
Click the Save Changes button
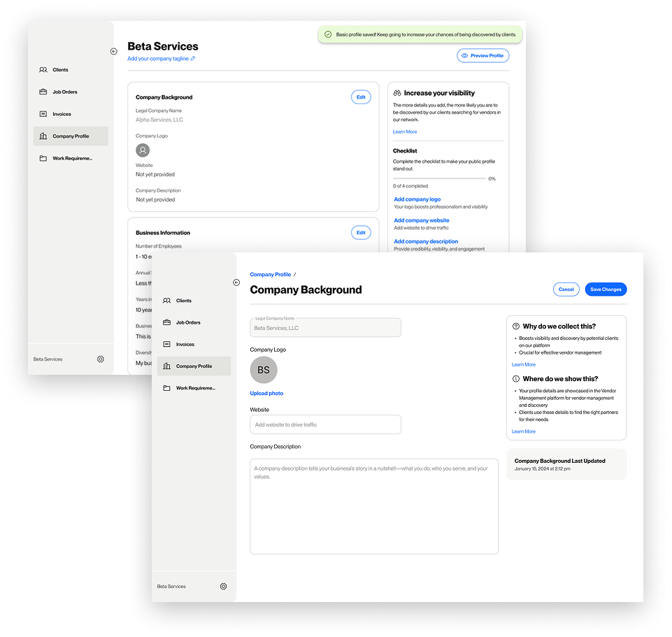pos(606,289)
